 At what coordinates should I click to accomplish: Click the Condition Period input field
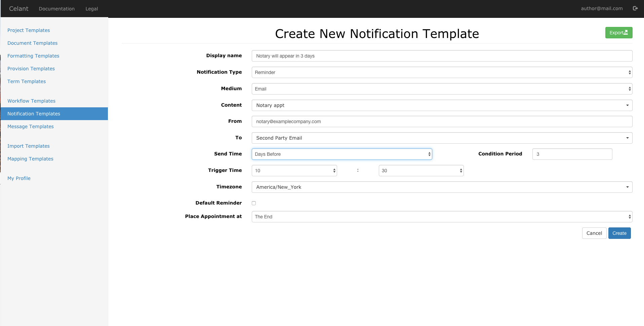[x=572, y=154]
